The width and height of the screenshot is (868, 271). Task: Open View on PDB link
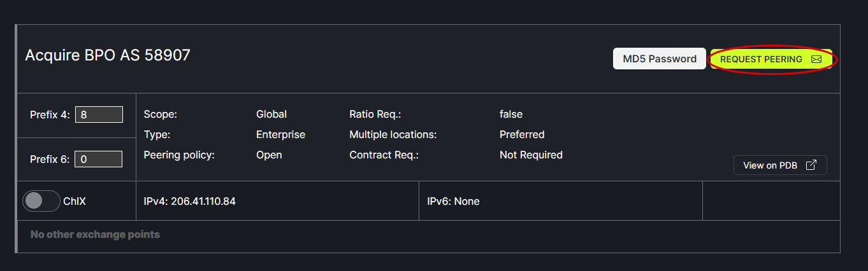pyautogui.click(x=770, y=165)
